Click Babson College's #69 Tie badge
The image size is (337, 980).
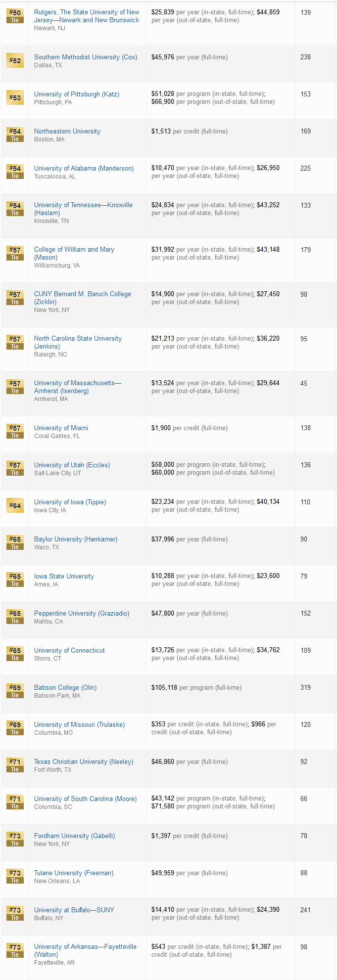(x=15, y=691)
